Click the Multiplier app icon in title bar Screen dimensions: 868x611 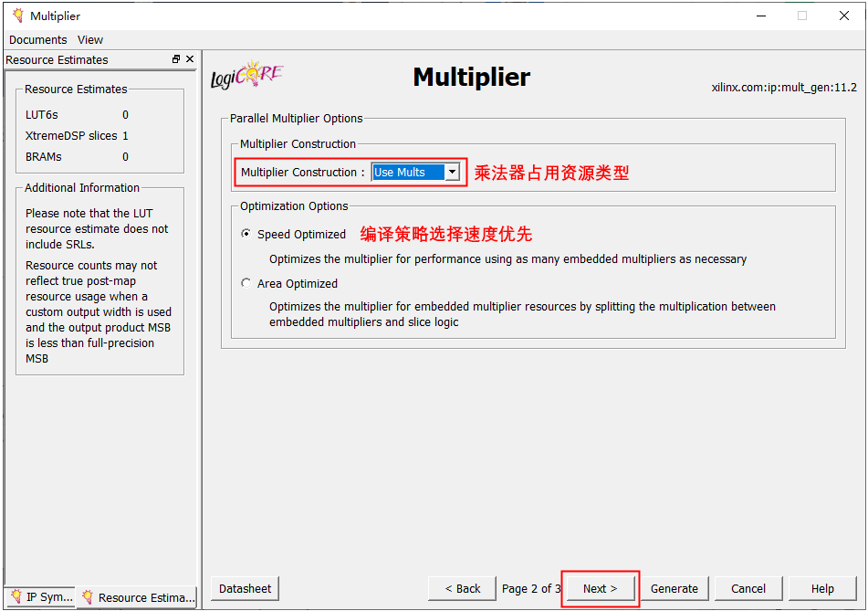coord(16,16)
